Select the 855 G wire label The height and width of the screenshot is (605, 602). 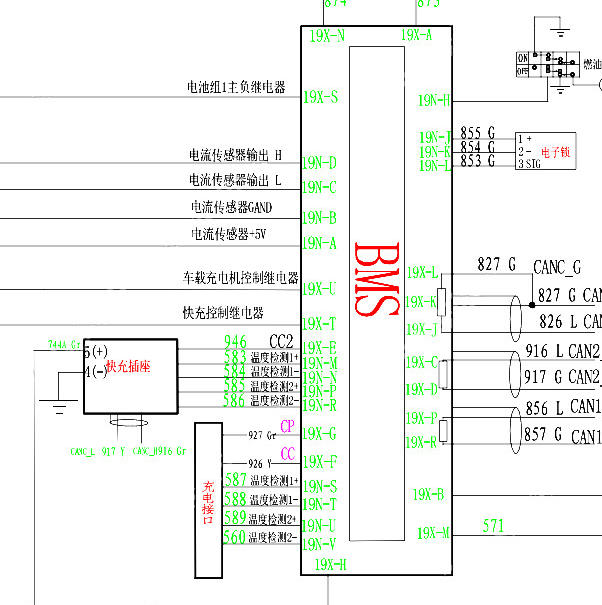click(478, 133)
